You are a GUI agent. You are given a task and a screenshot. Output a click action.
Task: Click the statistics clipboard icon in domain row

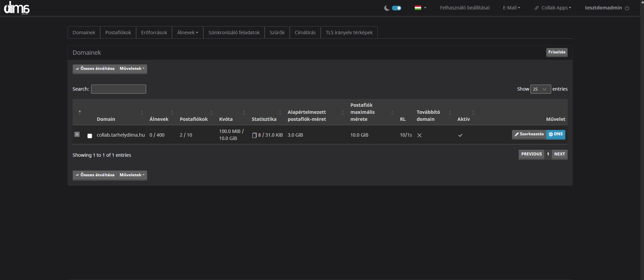(254, 135)
